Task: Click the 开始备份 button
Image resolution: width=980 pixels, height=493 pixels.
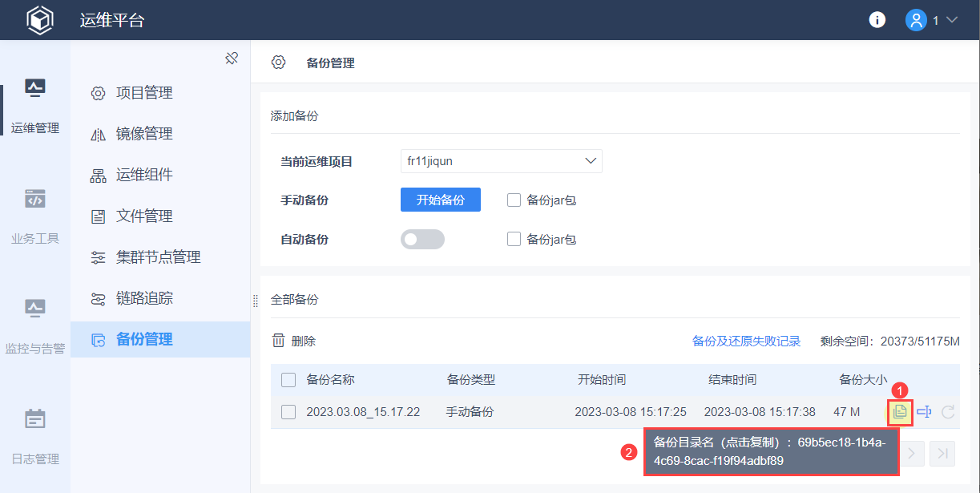Action: (441, 200)
